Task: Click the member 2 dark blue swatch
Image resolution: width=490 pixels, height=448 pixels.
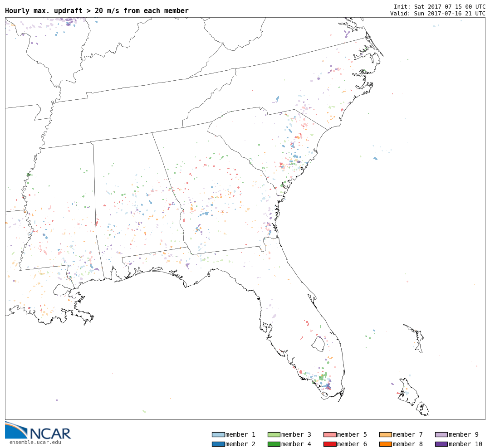Action: [x=218, y=444]
